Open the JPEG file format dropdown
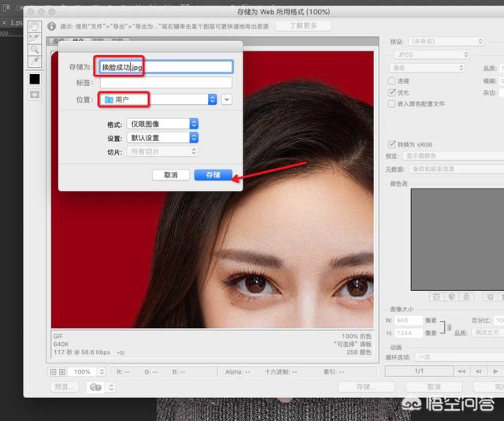 click(x=432, y=54)
